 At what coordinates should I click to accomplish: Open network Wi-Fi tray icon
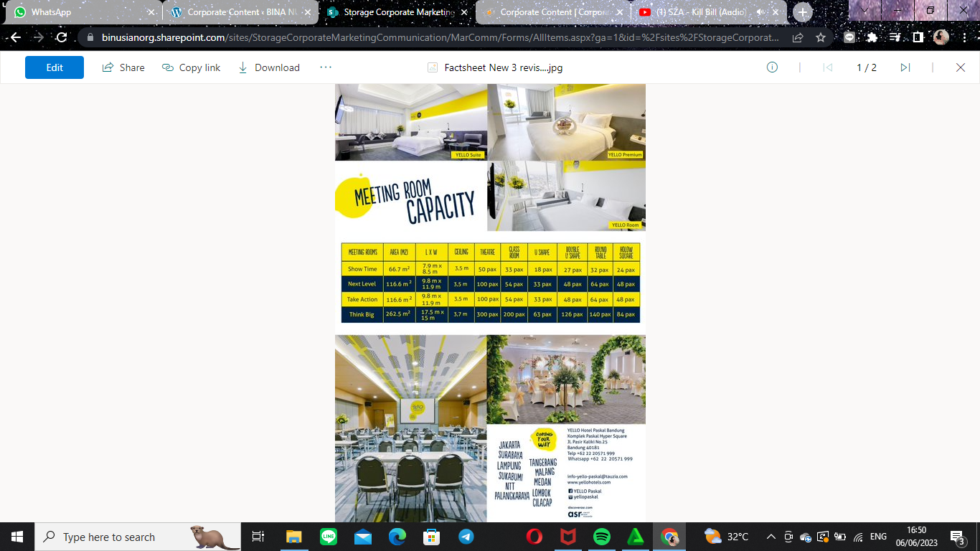(857, 537)
